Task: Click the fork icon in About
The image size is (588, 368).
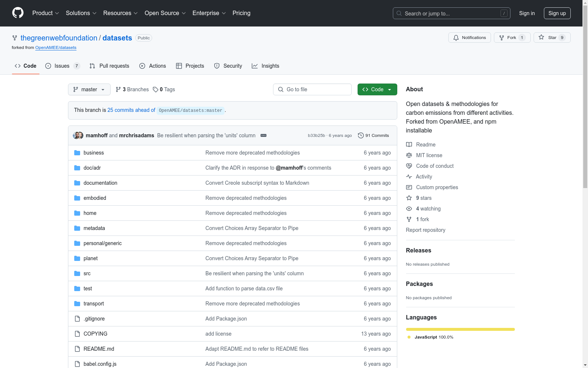Action: [409, 219]
